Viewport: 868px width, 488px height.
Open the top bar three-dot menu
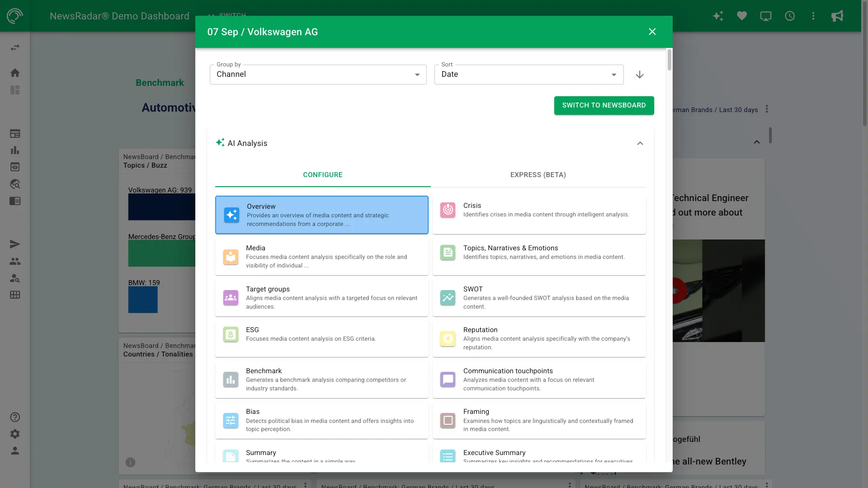tap(813, 16)
